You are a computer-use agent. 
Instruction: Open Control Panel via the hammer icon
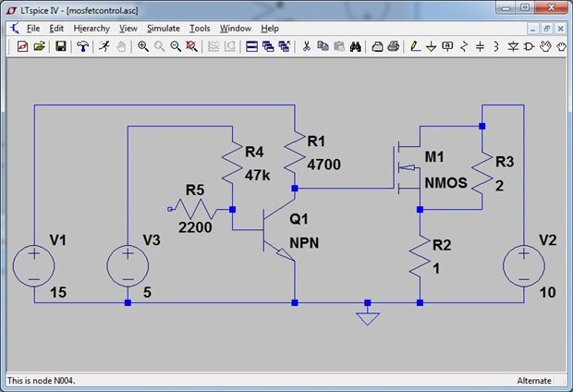click(x=83, y=46)
